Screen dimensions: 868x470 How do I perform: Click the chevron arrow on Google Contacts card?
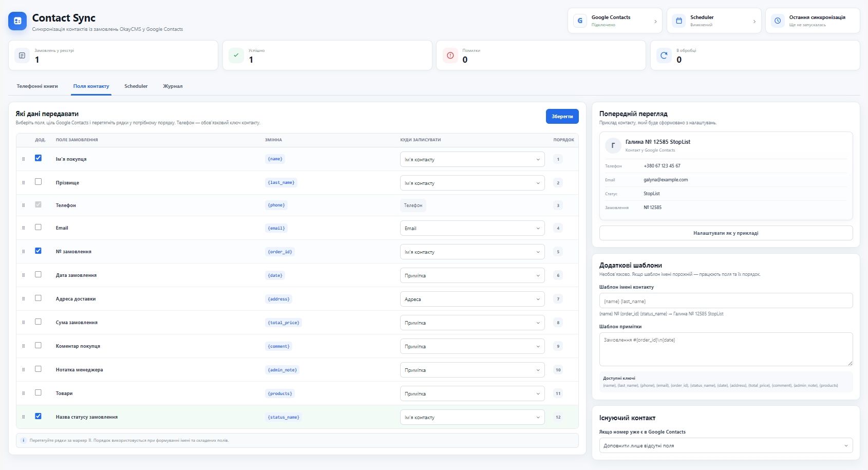click(655, 22)
